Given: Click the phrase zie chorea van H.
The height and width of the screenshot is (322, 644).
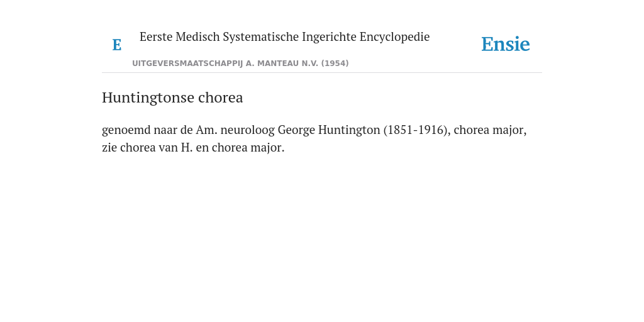Looking at the screenshot, I should point(147,147).
